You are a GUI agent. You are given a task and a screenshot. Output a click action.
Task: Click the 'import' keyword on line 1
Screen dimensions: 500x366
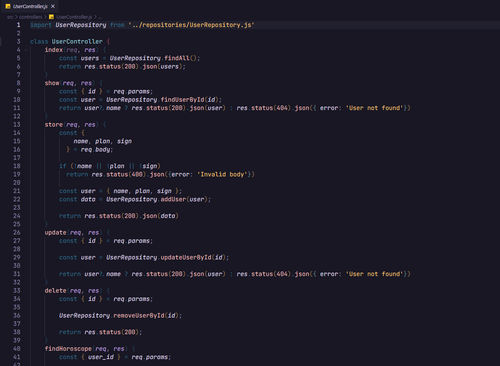click(41, 25)
